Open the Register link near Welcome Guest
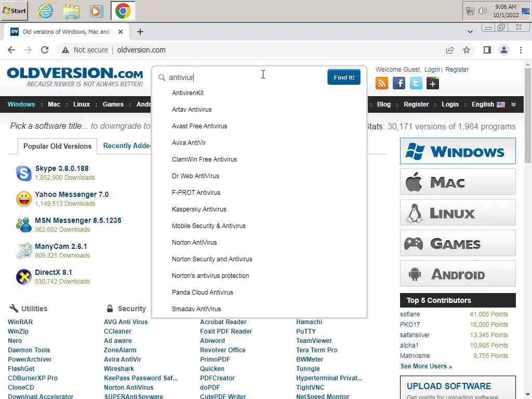Image resolution: width=532 pixels, height=399 pixels. tap(457, 70)
